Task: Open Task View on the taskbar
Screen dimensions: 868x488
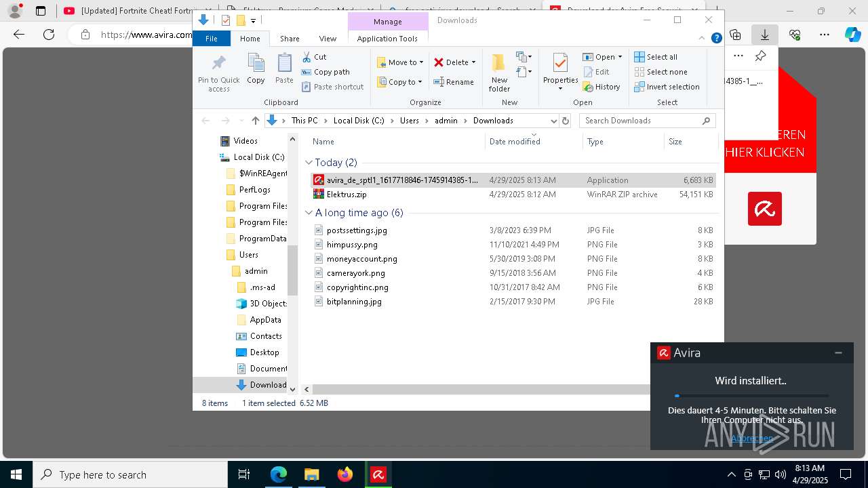Action: (x=244, y=474)
